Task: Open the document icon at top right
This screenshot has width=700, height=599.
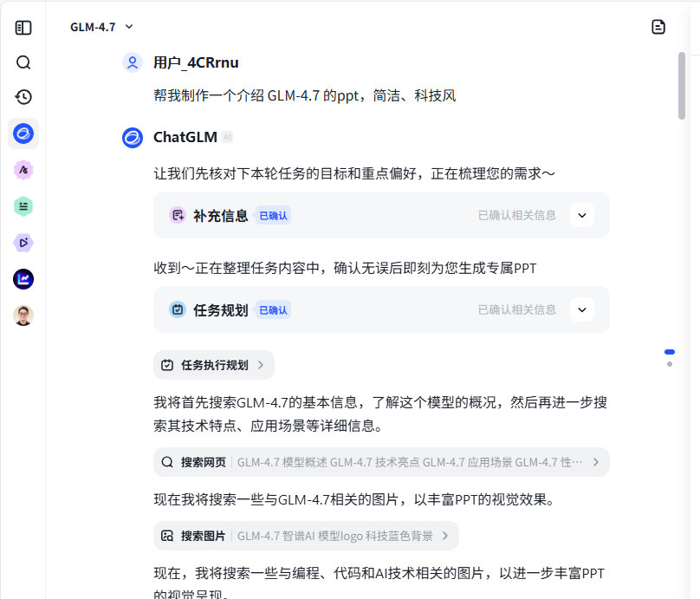Action: (658, 27)
